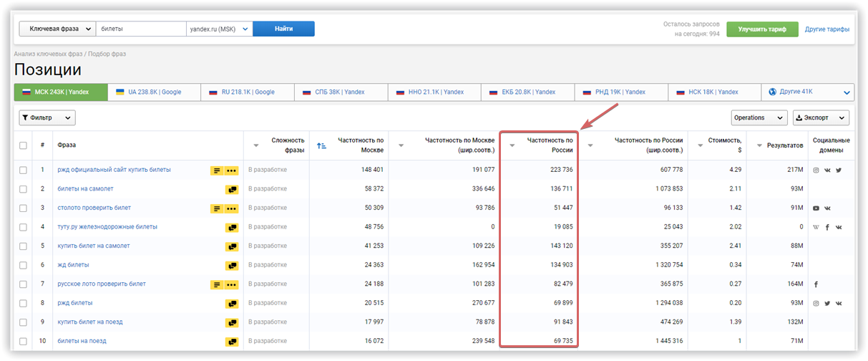
Task: Click the YouTube icon in row 3
Action: pyautogui.click(x=816, y=208)
